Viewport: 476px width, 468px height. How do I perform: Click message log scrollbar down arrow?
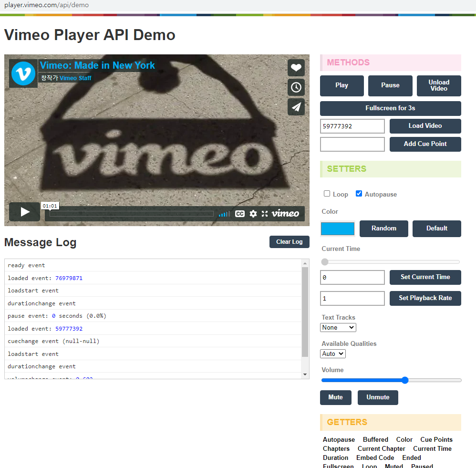pos(305,374)
